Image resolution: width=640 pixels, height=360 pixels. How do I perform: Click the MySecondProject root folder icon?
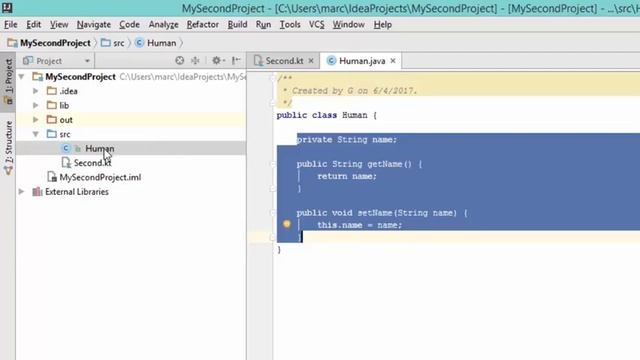click(38, 77)
